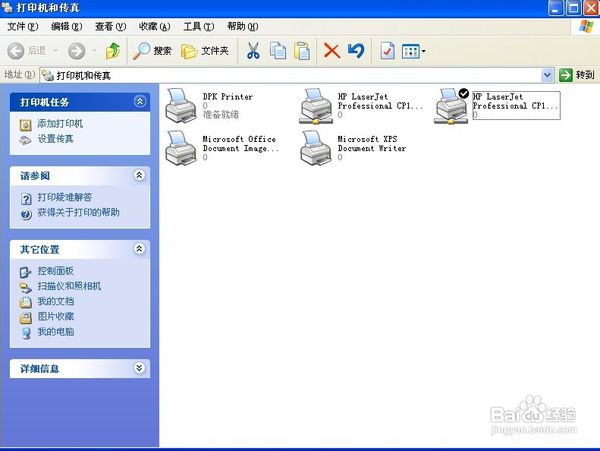Collapse the 打印机任务 panel
The height and width of the screenshot is (451, 600).
coord(140,101)
